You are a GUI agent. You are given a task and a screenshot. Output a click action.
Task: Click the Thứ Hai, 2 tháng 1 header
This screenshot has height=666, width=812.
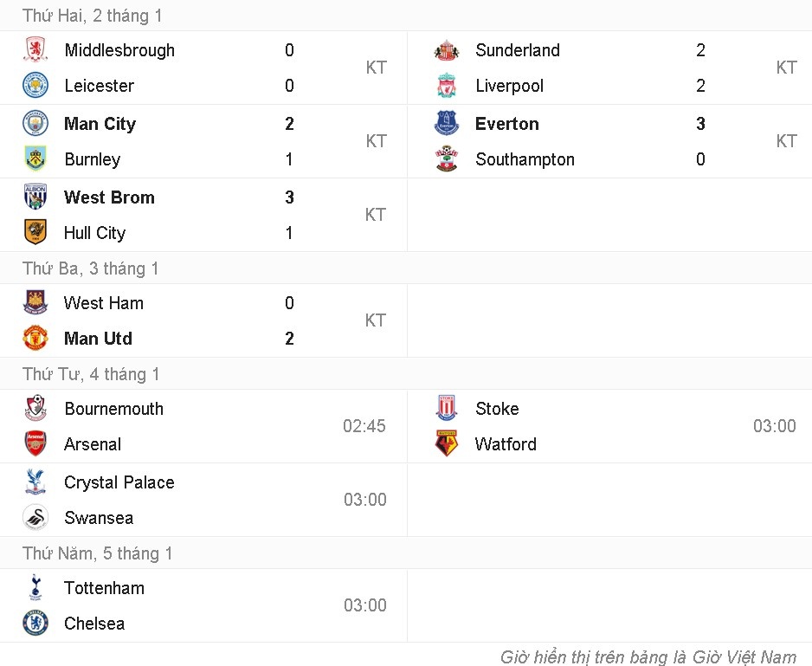tap(92, 16)
